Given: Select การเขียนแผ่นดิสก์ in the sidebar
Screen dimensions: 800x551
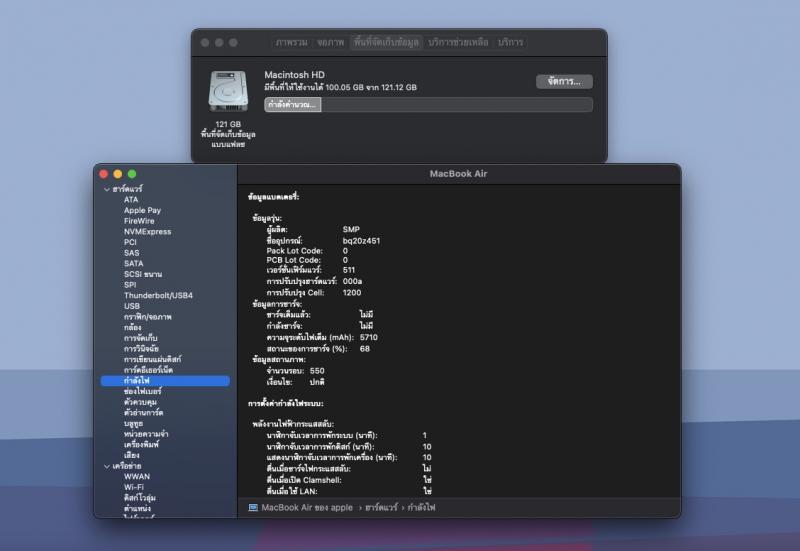Looking at the screenshot, I should tap(152, 360).
